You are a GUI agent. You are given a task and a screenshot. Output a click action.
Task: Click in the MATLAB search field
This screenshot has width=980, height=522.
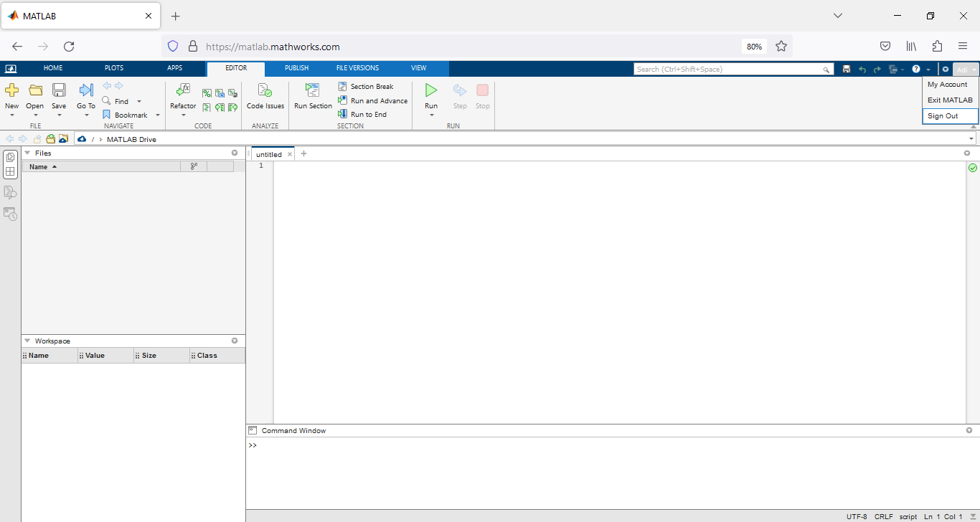click(x=728, y=70)
